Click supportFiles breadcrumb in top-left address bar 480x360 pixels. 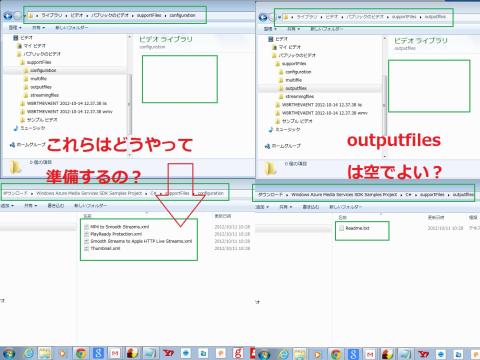tap(149, 15)
